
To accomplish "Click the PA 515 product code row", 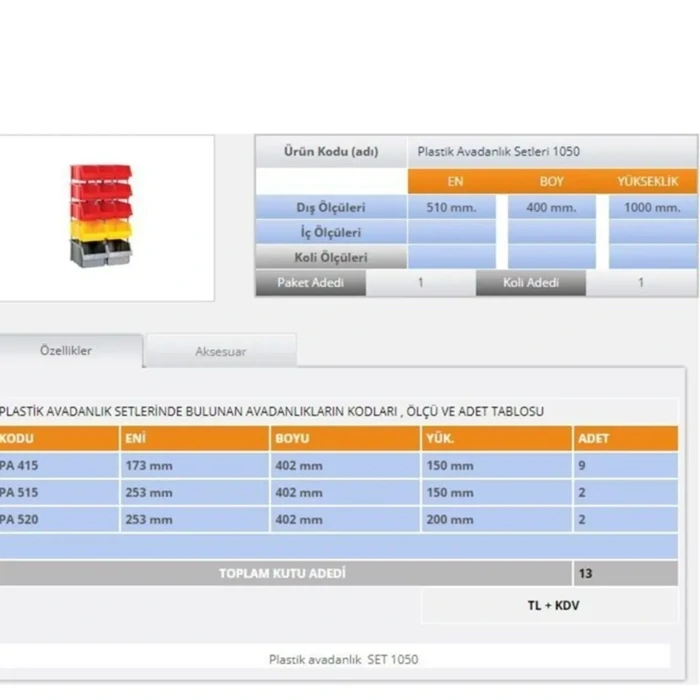I will click(x=20, y=493).
